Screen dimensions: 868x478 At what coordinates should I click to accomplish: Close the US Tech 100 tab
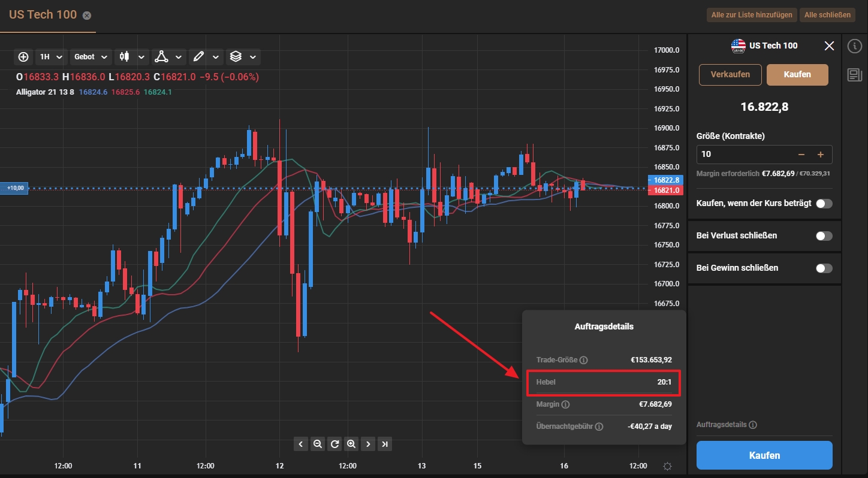(x=87, y=15)
